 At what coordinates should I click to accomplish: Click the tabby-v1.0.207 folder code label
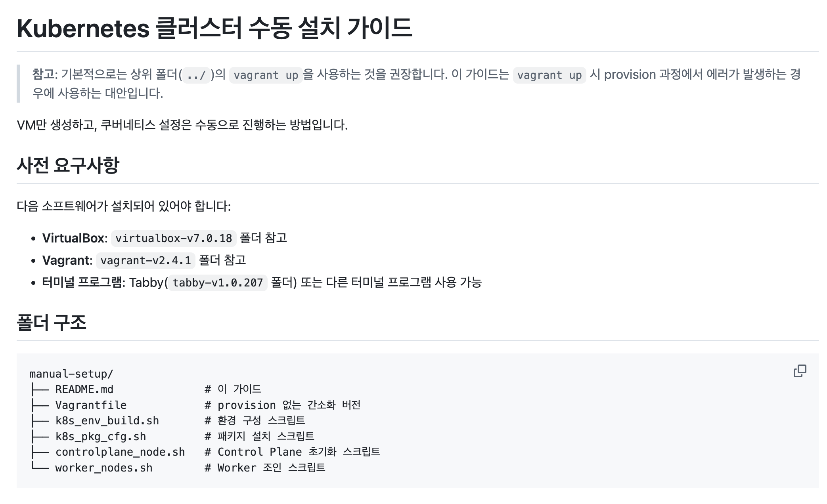coord(218,283)
